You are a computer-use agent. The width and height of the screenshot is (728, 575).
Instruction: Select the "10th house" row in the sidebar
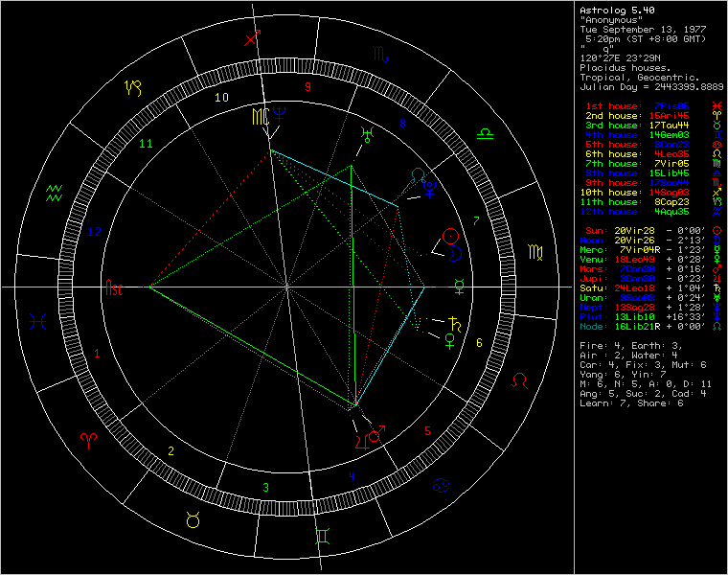pyautogui.click(x=648, y=193)
